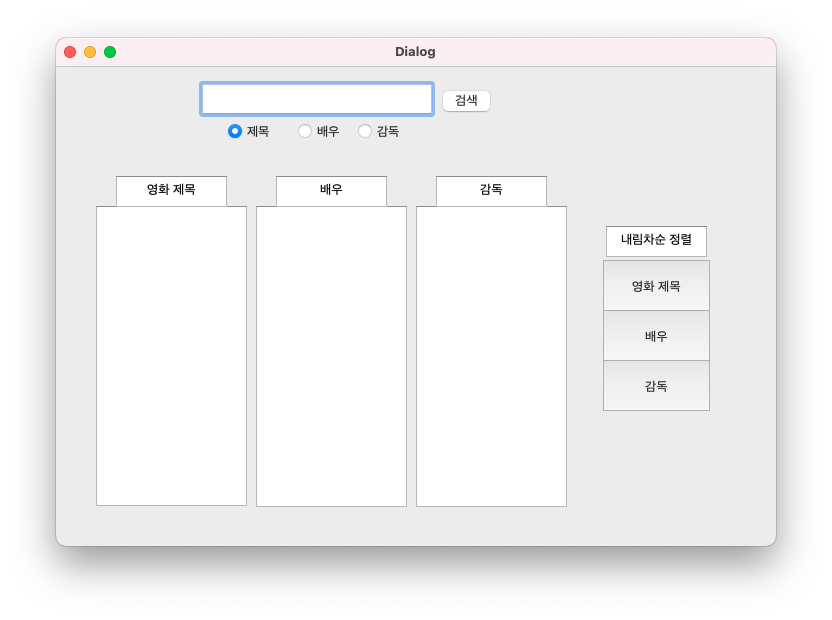
Task: Click the 배우 column header label
Action: click(331, 191)
